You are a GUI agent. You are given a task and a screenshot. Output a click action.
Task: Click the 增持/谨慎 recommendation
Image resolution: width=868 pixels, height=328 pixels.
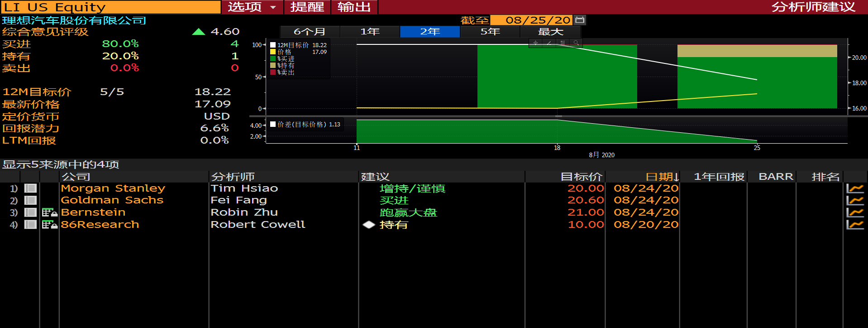413,188
